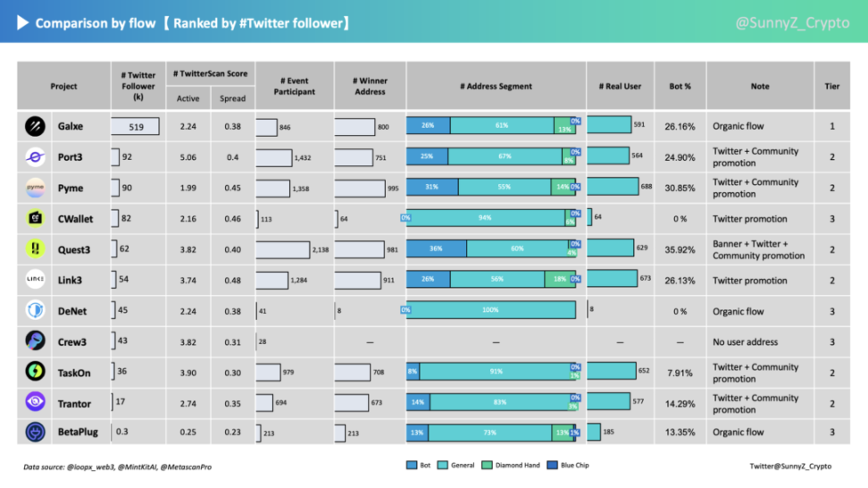This screenshot has height=488, width=868.
Task: Click the Galxe project logo
Action: point(35,127)
